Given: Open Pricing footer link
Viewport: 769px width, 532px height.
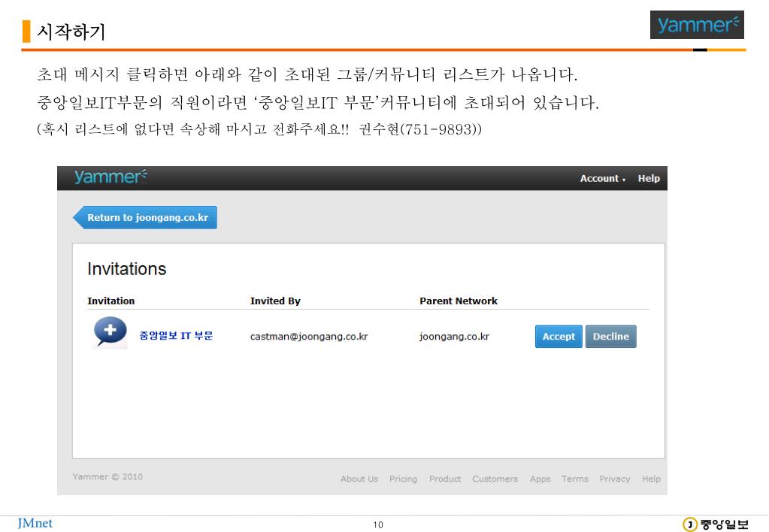Looking at the screenshot, I should 403,479.
